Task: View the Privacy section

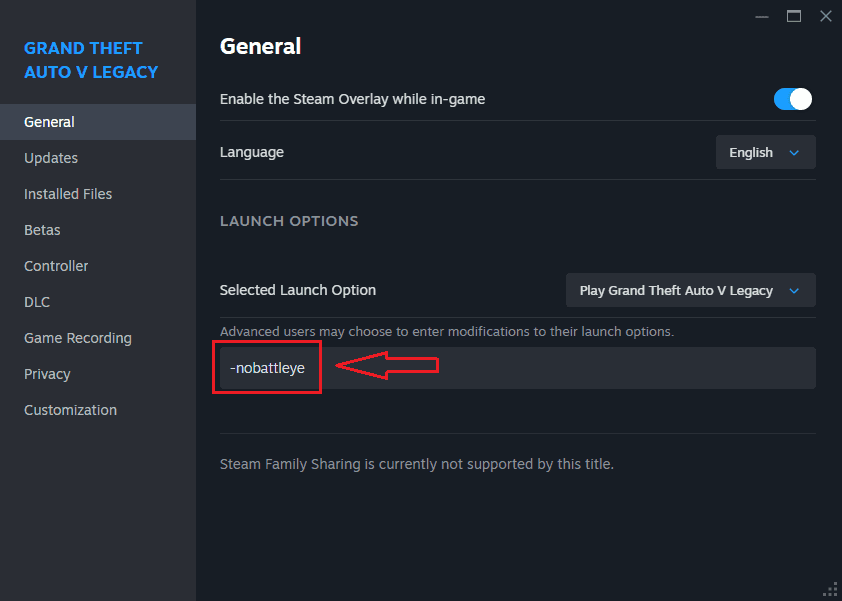Action: (x=47, y=374)
